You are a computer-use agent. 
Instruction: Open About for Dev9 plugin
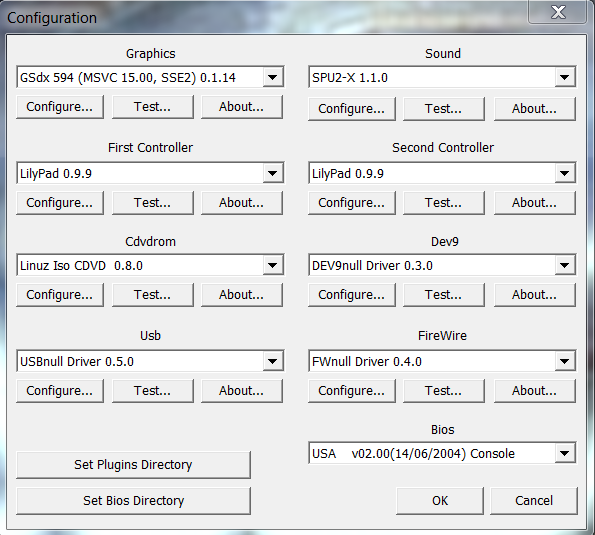(x=534, y=295)
